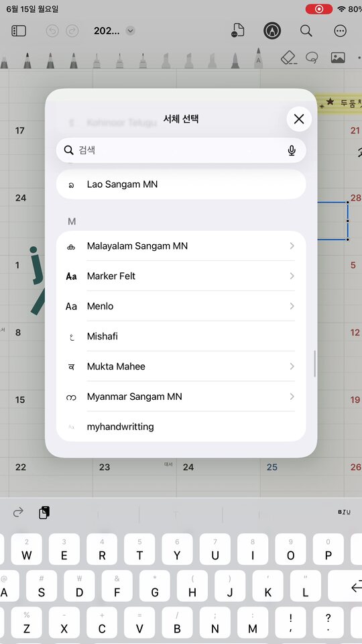This screenshot has width=362, height=644.
Task: Choose the Mishafi font
Action: pyautogui.click(x=181, y=336)
